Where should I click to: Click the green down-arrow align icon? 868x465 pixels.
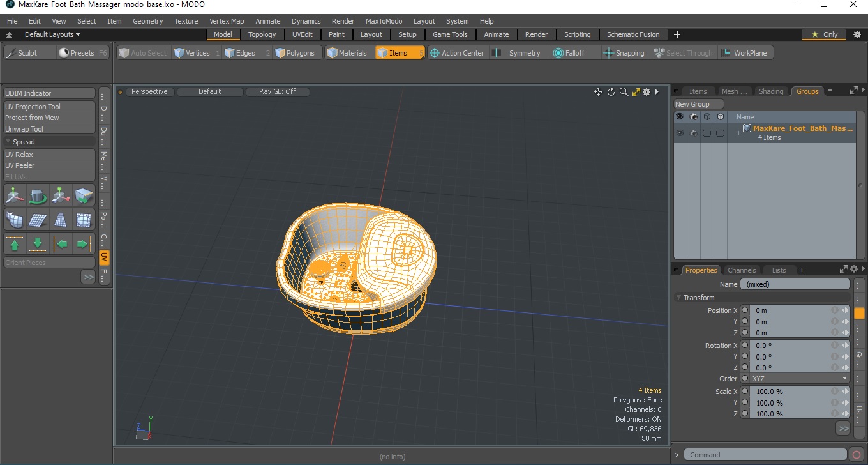38,244
